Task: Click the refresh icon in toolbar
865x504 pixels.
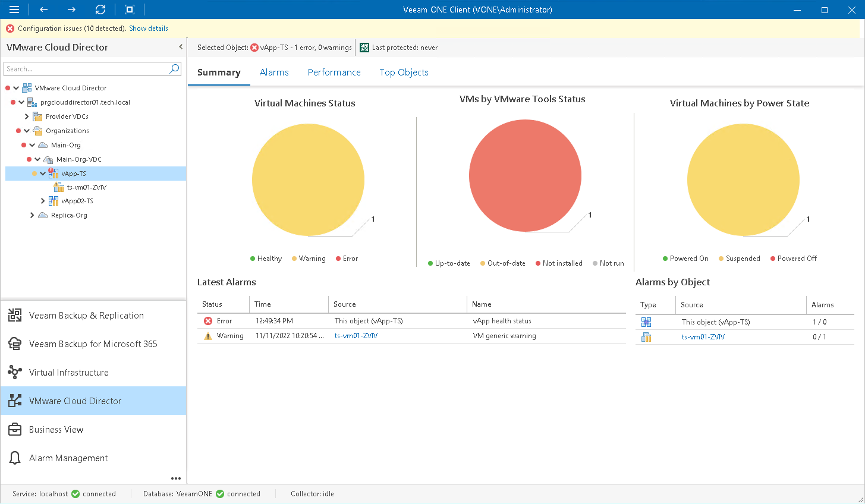Action: point(100,10)
